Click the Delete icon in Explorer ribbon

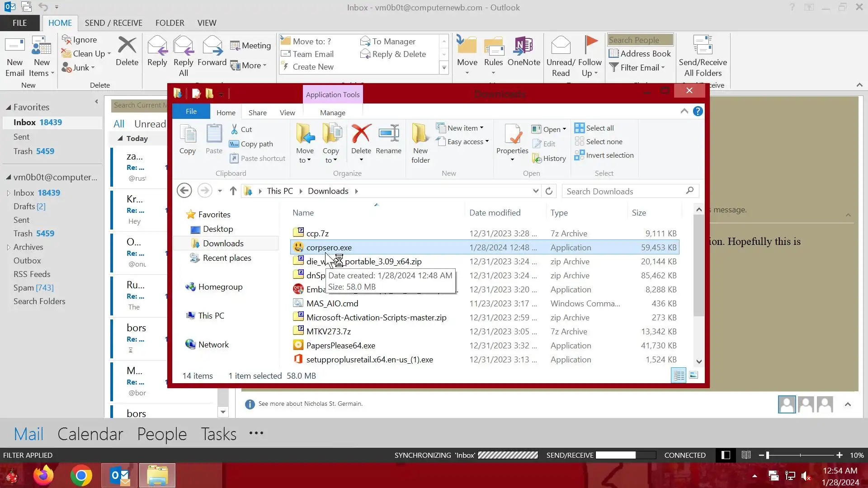click(x=361, y=135)
